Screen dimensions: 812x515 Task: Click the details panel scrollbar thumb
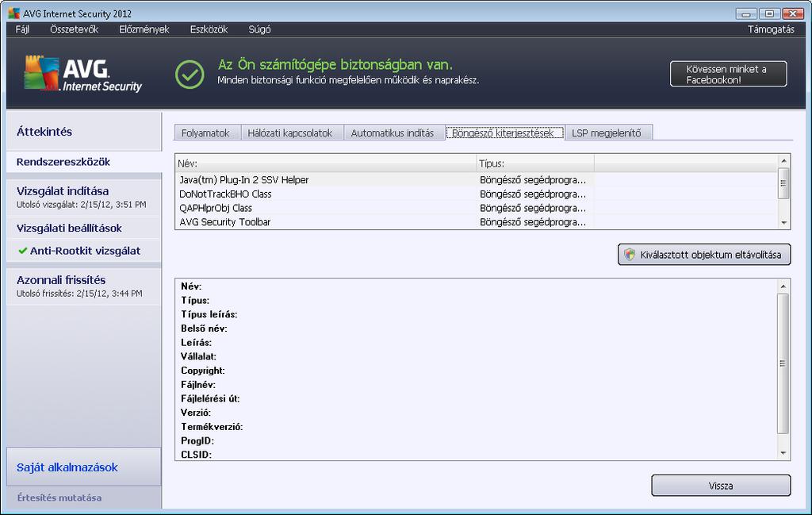point(783,363)
